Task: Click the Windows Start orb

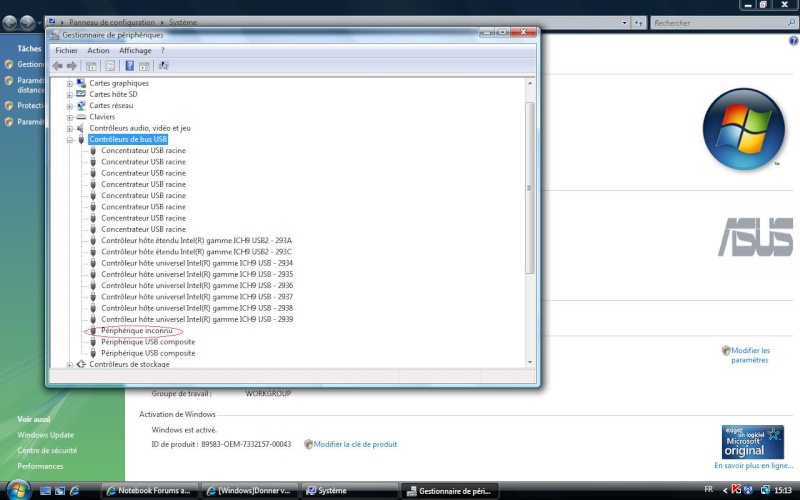Action: (19, 490)
